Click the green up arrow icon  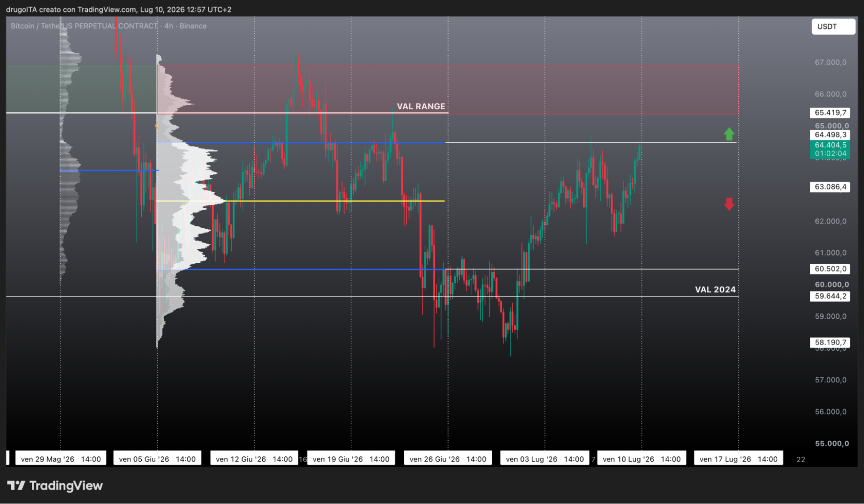[x=729, y=134]
